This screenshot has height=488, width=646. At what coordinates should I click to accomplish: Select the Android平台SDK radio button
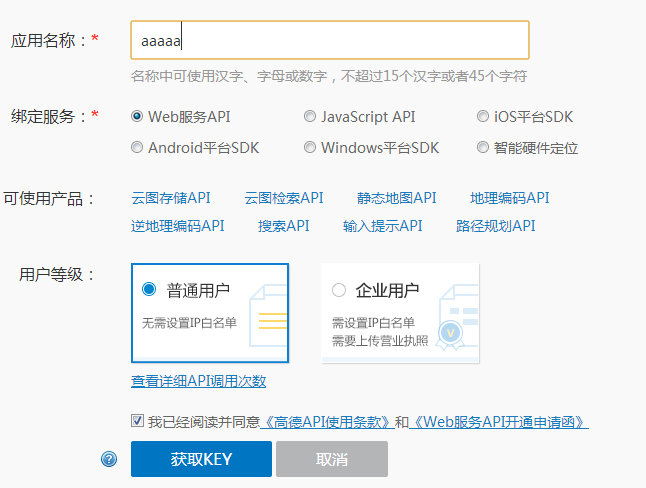(x=138, y=147)
